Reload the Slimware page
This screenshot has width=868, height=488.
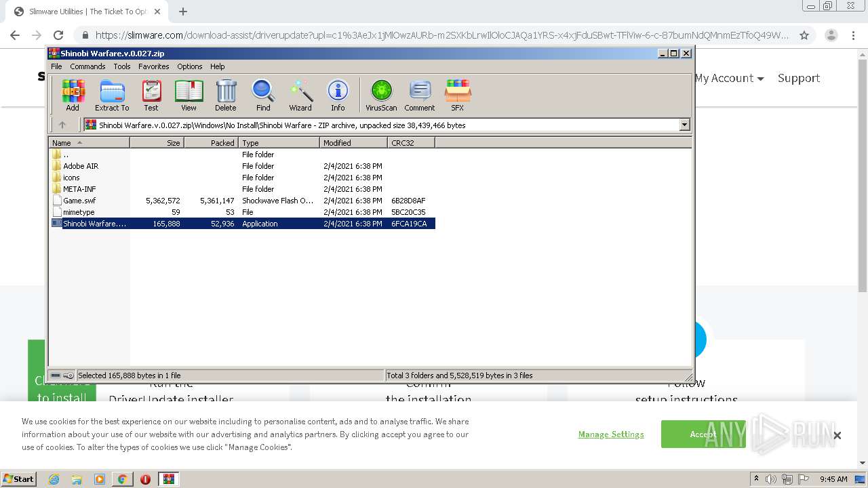[x=58, y=35]
